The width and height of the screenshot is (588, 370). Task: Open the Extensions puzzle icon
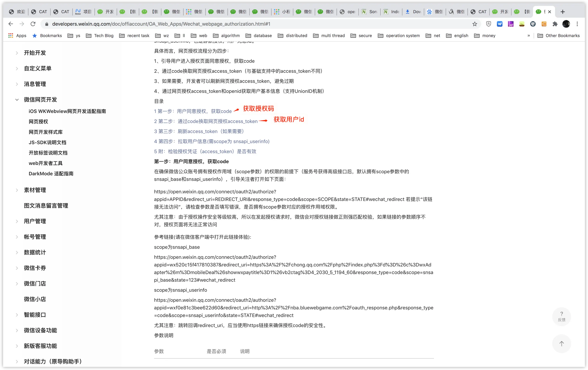(x=555, y=24)
